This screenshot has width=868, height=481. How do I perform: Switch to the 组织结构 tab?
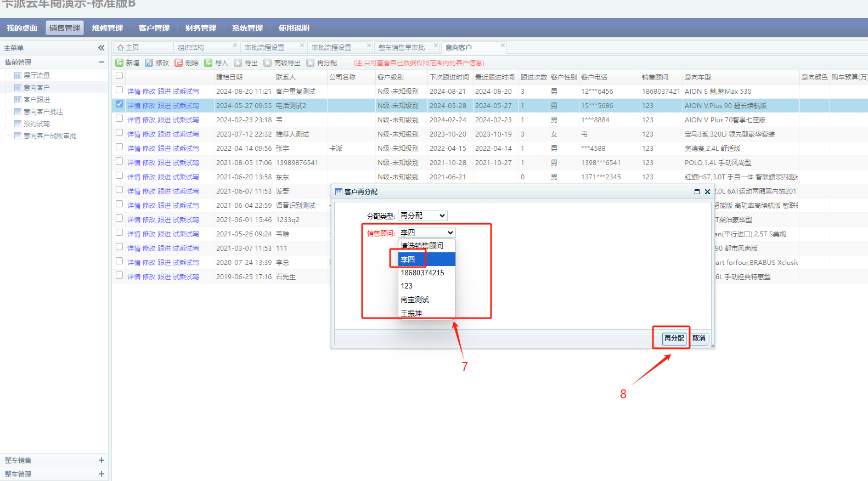pyautogui.click(x=191, y=48)
